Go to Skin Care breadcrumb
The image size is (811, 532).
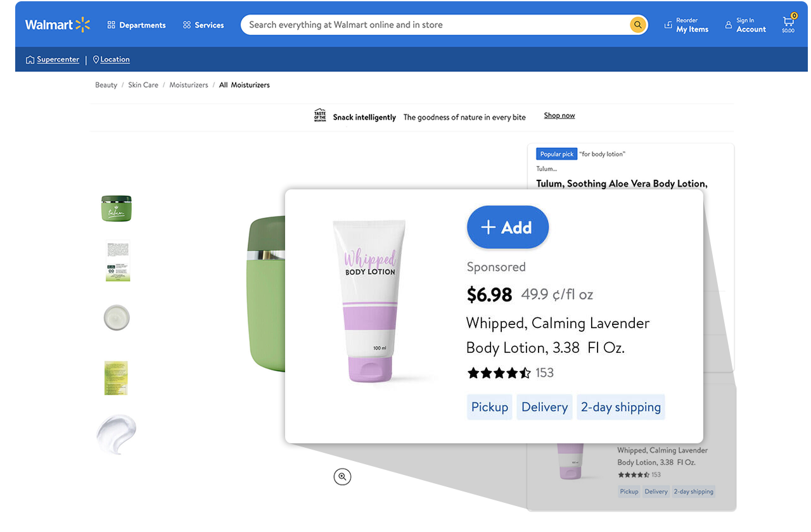[x=143, y=85]
